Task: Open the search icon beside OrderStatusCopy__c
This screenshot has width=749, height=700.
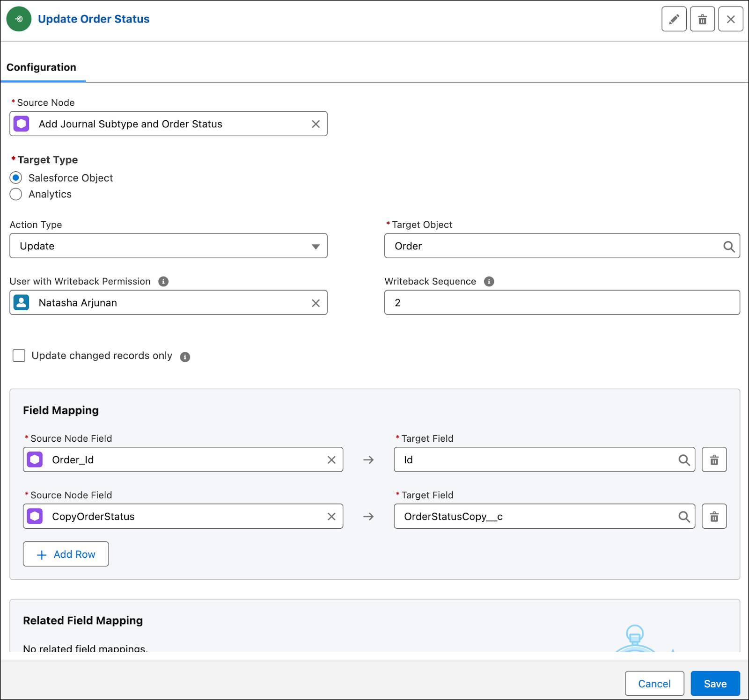Action: (x=685, y=517)
